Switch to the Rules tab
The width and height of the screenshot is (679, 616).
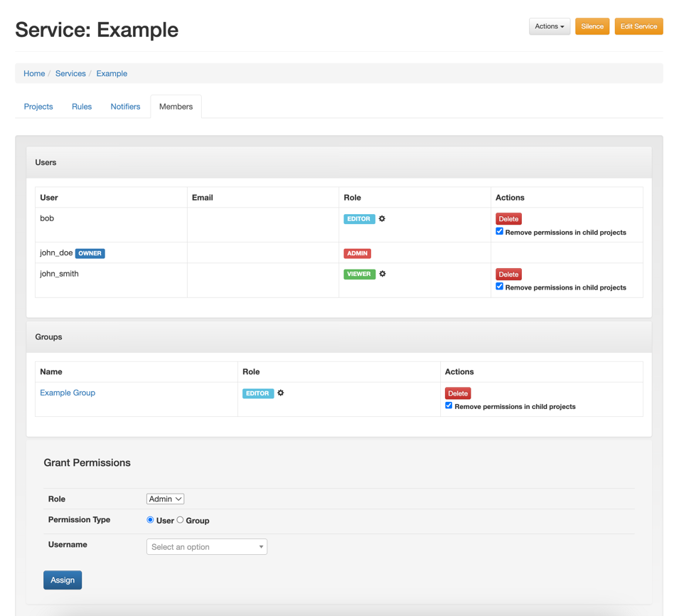(x=82, y=107)
